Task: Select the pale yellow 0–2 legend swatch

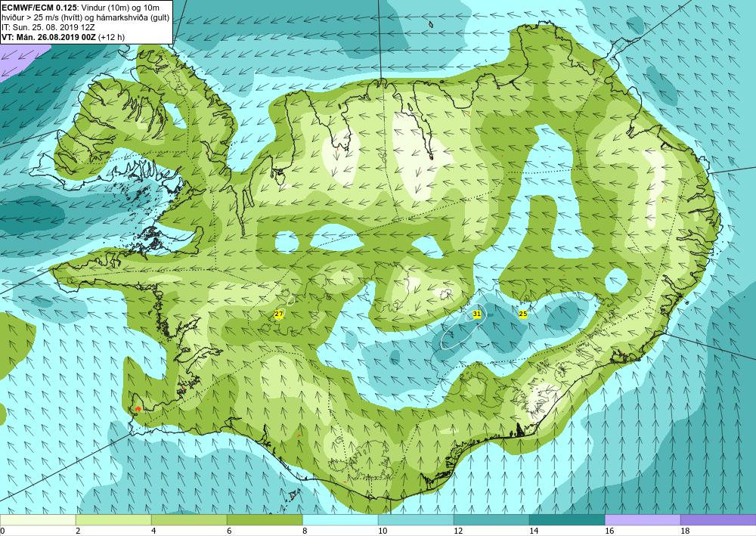Action: click(38, 519)
